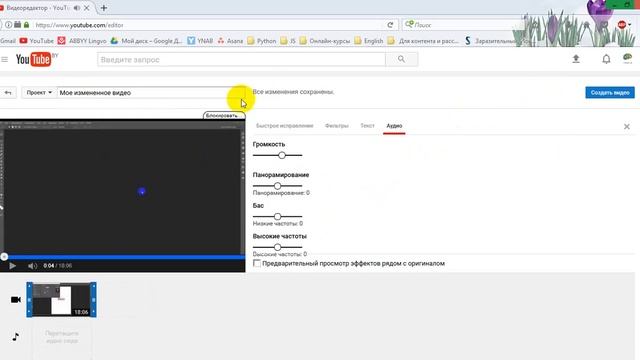Open the Онлайн-курсы bookmarks folder

coord(325,41)
